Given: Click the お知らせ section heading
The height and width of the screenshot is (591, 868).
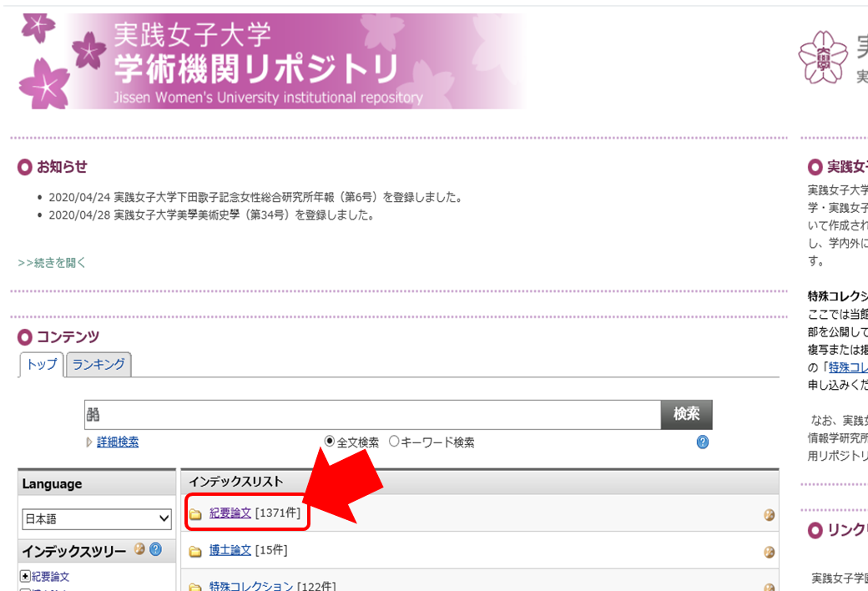Looking at the screenshot, I should pos(62,167).
